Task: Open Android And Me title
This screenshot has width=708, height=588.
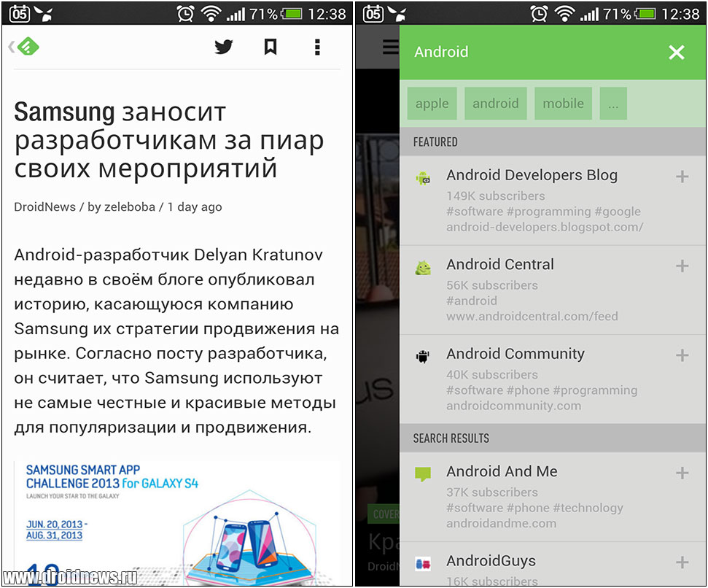Action: [x=502, y=471]
